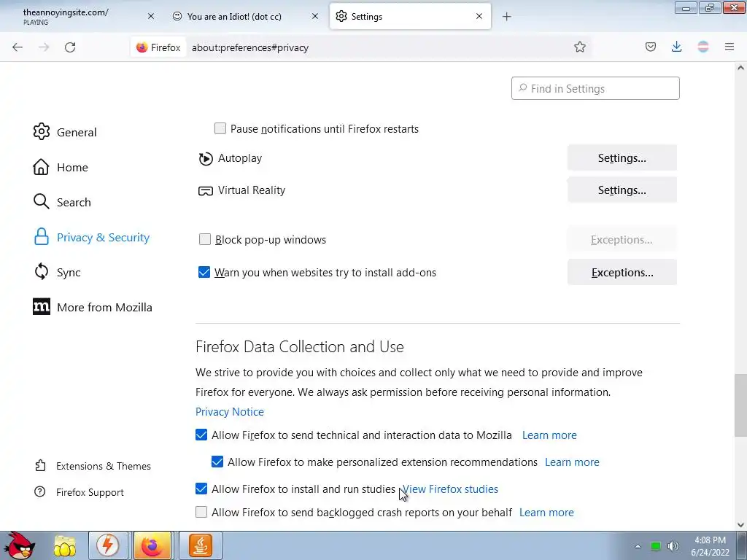Viewport: 747px width, 560px height.
Task: Click the forward arrow navigation button
Action: (x=44, y=47)
